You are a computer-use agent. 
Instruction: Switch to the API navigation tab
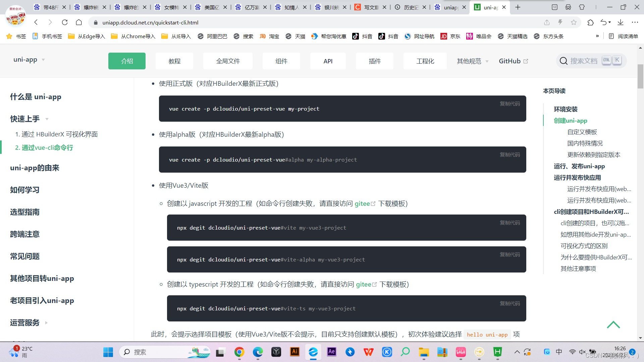point(328,61)
